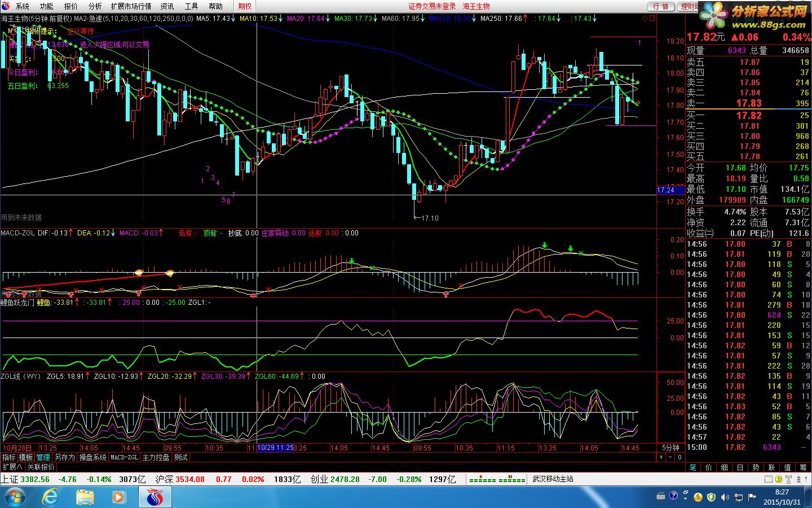Zoom in chart with the + button
The image size is (812, 508).
pyautogui.click(x=661, y=457)
